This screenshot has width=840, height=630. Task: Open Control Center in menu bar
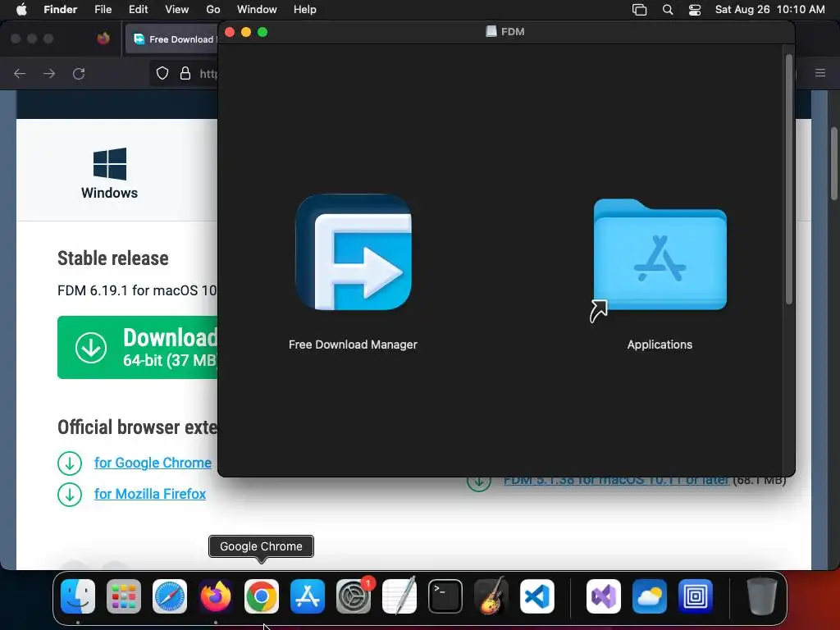pyautogui.click(x=695, y=10)
